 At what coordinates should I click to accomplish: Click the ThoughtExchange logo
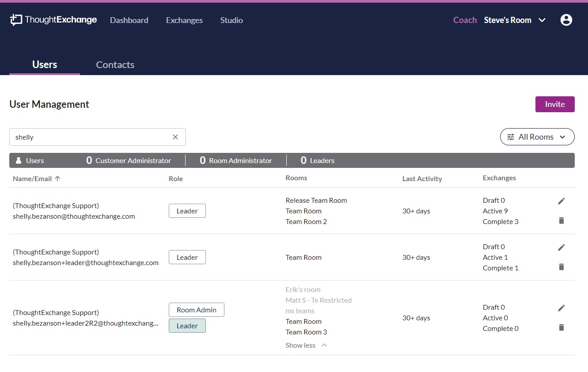pos(53,20)
